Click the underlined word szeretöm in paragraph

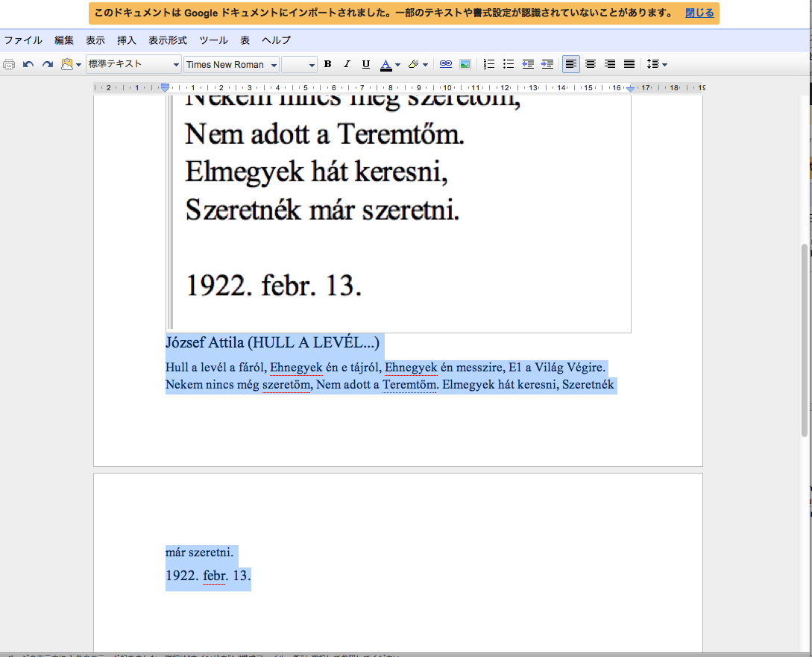[x=286, y=386]
